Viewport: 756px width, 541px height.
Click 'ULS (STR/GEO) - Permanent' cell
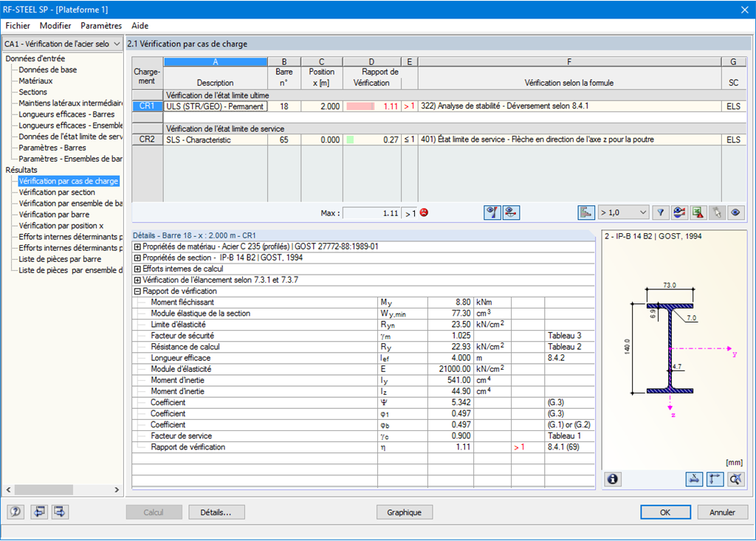pyautogui.click(x=216, y=106)
